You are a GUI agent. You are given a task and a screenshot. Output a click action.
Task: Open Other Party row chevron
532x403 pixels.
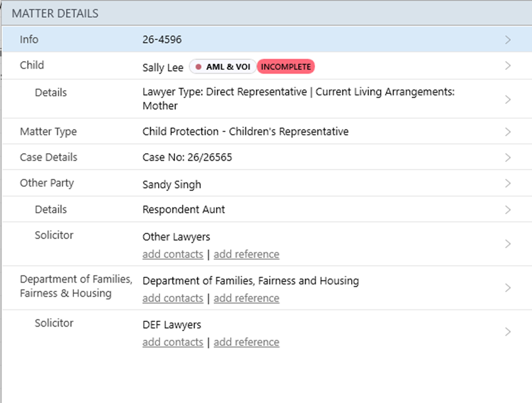508,184
